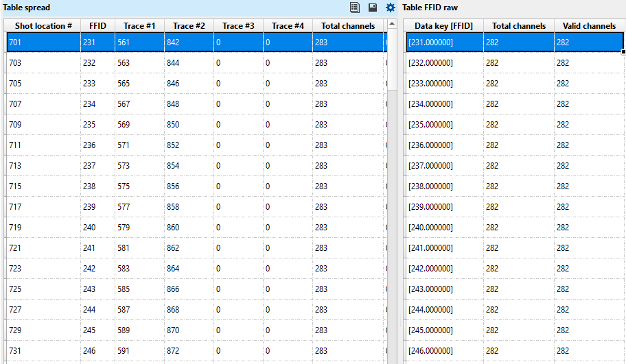Select the Trace #1 column header
626x364 pixels.
pyautogui.click(x=139, y=26)
